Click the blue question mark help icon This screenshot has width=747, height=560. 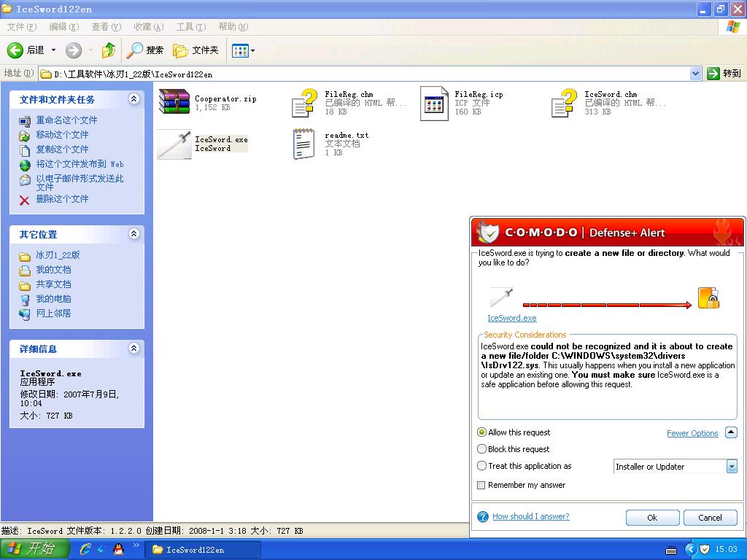pos(483,517)
